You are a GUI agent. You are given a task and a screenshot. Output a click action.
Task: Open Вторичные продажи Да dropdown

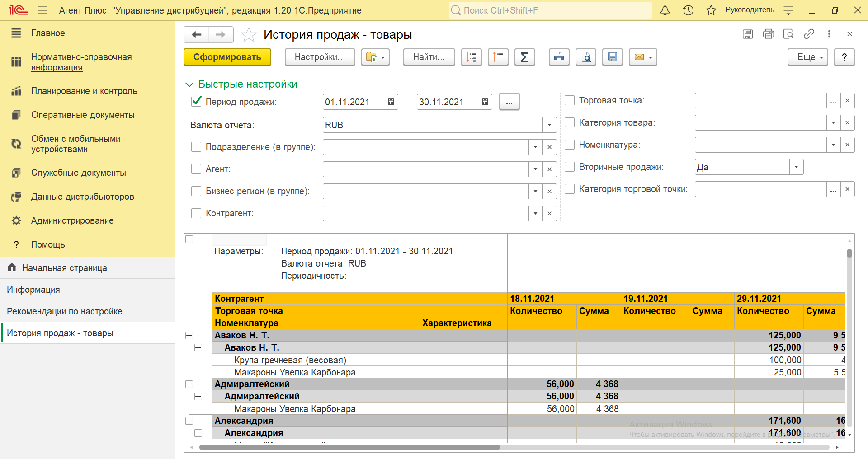pos(796,167)
